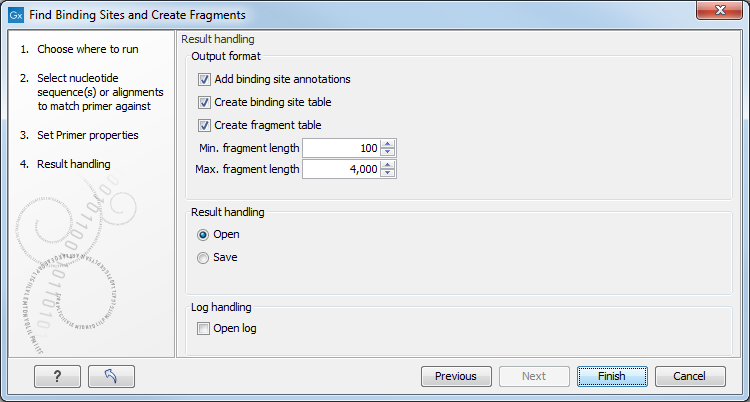
Task: Select the Open radio button
Action: pyautogui.click(x=204, y=234)
